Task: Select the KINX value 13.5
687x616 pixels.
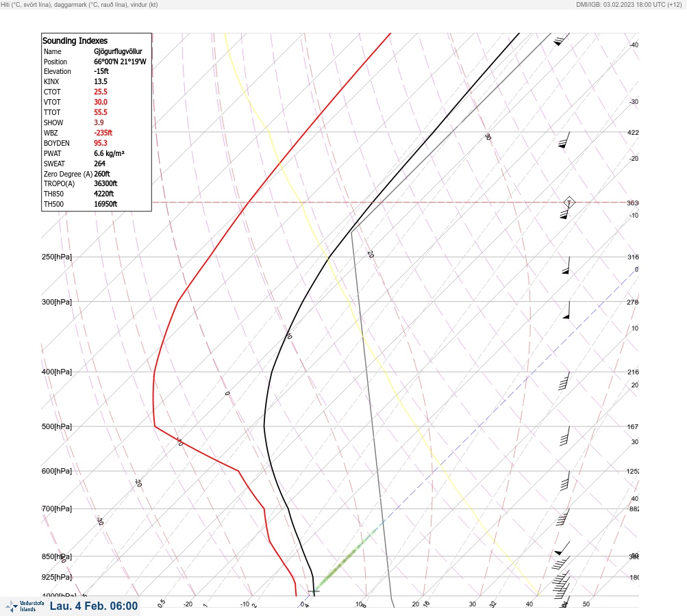Action: point(100,81)
